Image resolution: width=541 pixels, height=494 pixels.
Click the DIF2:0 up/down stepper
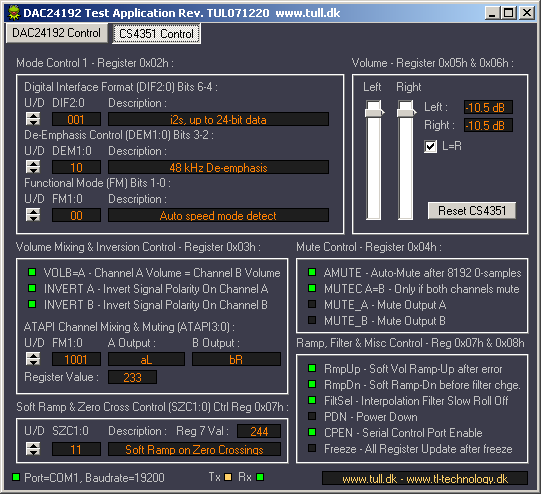33,119
